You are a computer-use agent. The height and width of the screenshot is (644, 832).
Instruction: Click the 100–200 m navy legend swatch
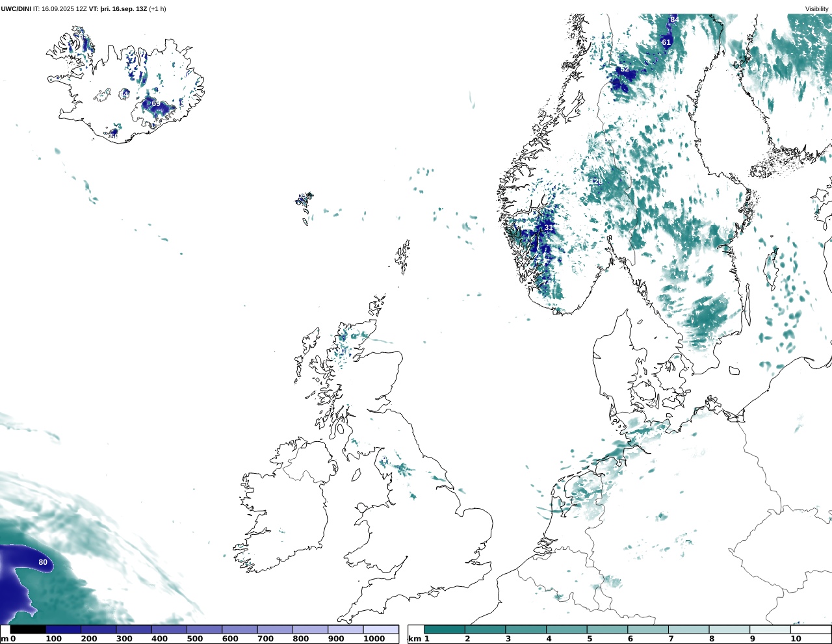click(x=63, y=629)
